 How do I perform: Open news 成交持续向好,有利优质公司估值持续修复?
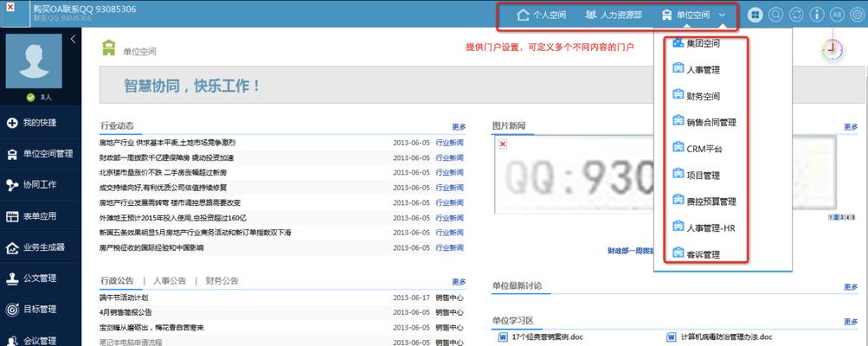click(x=163, y=187)
